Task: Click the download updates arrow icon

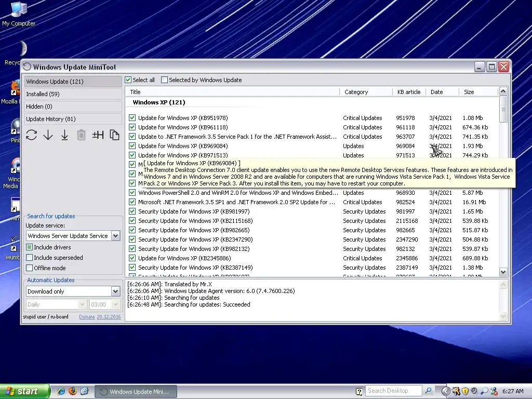Action: pos(48,135)
